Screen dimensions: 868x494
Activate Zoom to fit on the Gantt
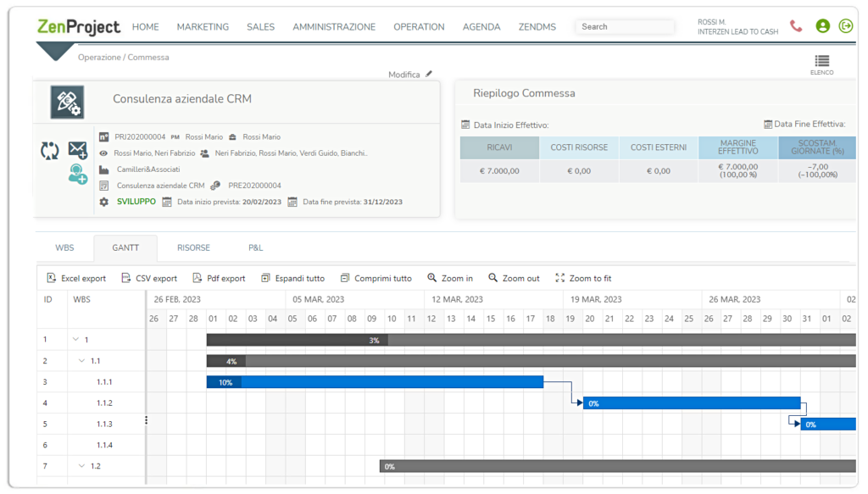pos(585,278)
